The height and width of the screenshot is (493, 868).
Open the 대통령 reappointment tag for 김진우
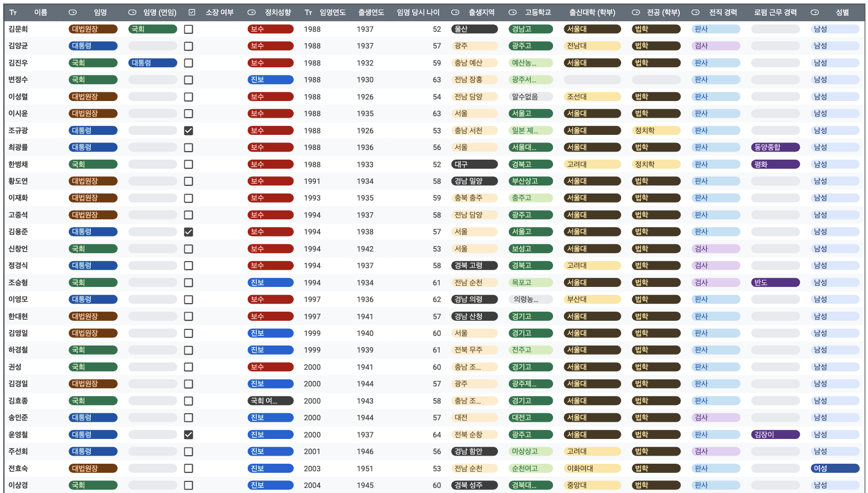click(152, 63)
